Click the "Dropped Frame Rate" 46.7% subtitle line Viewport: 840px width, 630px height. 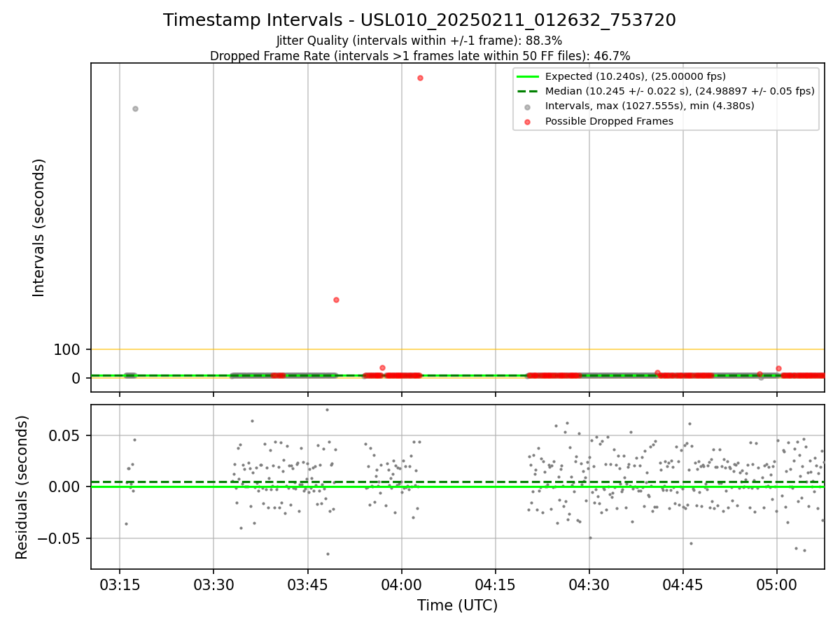(419, 56)
